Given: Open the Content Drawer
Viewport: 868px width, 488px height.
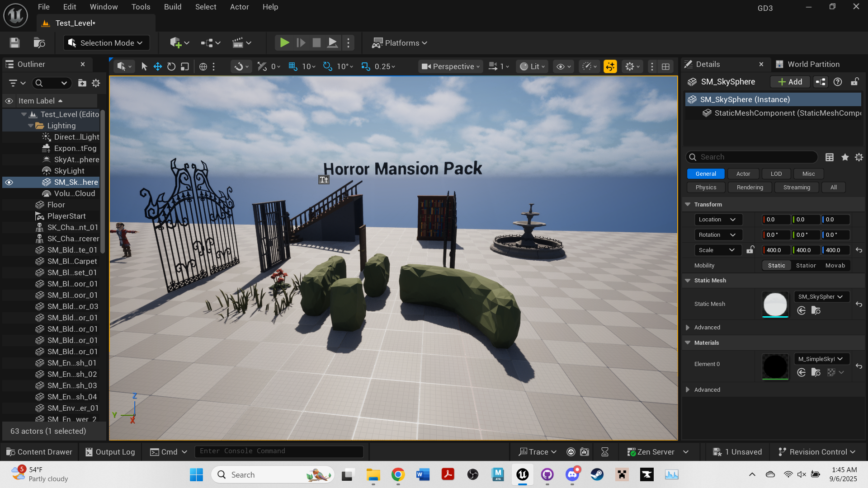Looking at the screenshot, I should click(x=39, y=452).
